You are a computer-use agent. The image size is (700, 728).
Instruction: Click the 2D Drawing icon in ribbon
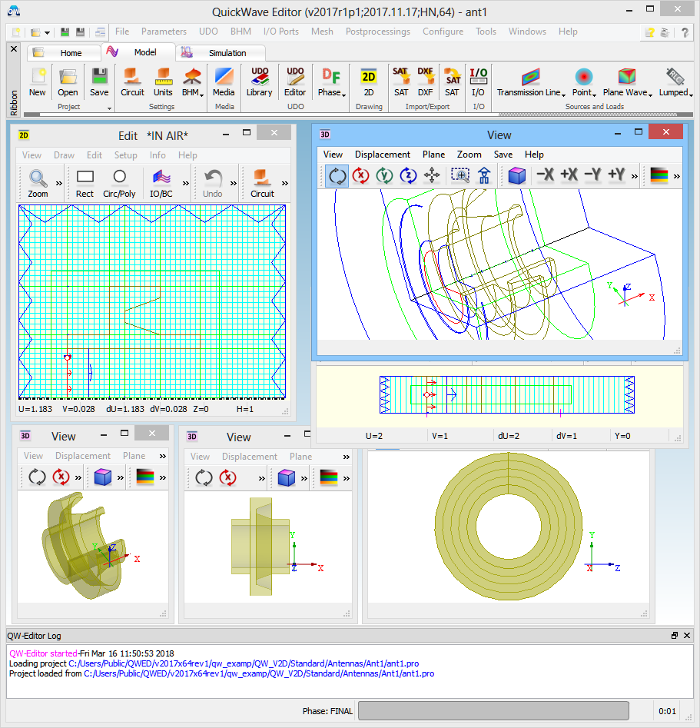369,81
